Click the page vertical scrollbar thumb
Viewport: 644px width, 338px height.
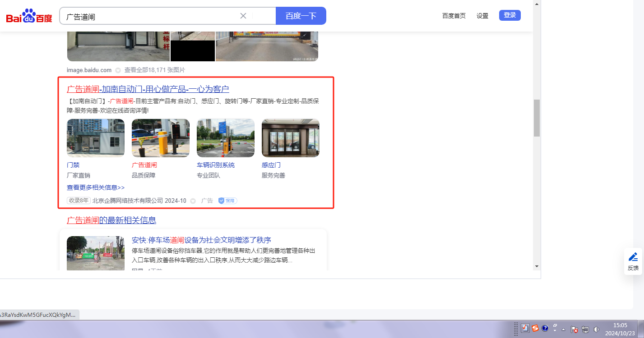click(x=537, y=118)
